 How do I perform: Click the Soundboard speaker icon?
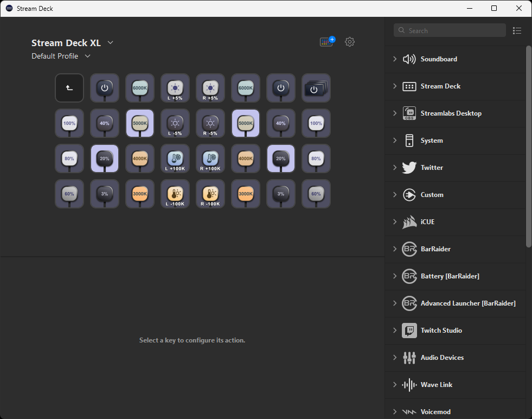pos(409,59)
